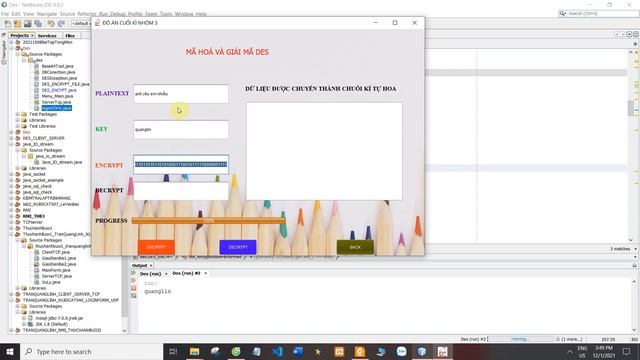The height and width of the screenshot is (360, 640).
Task: Open XAMPP from the taskbar
Action: [x=339, y=351]
